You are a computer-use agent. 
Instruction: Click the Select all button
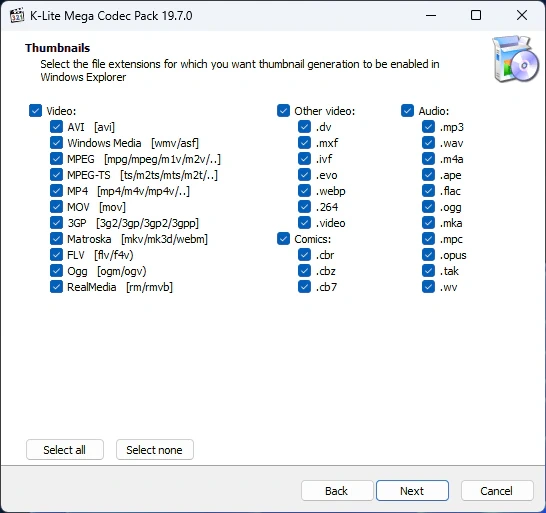click(x=65, y=450)
